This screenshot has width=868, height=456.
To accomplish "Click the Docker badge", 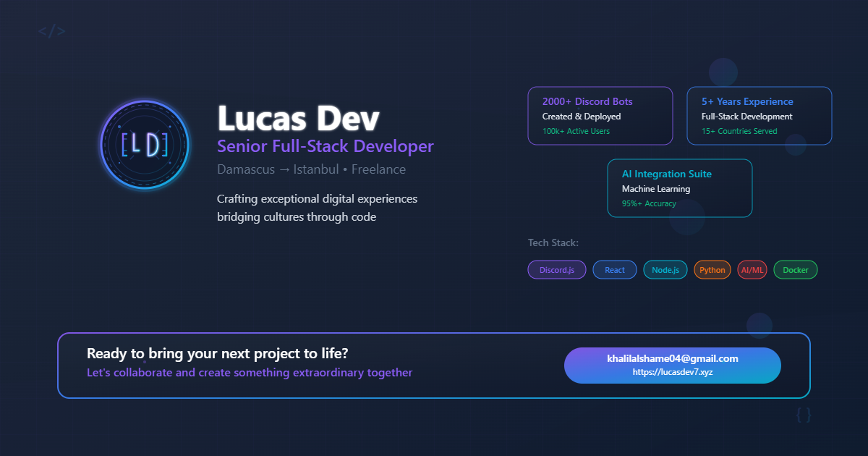I will pos(795,269).
